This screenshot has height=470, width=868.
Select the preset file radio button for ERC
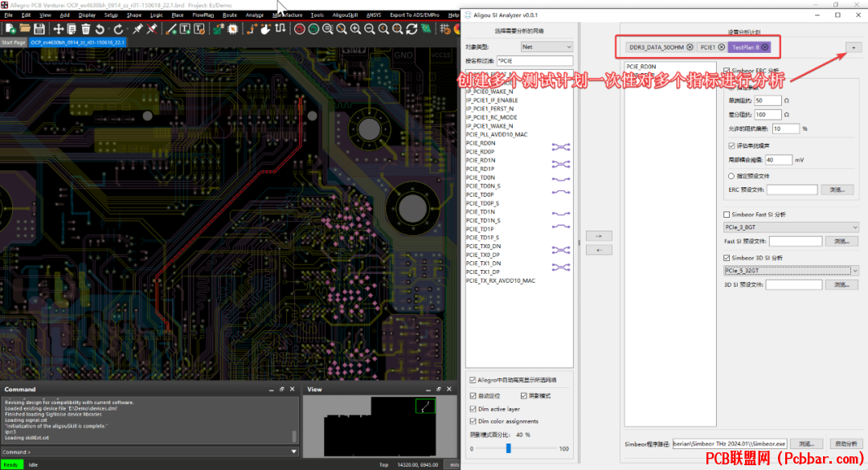tap(731, 176)
